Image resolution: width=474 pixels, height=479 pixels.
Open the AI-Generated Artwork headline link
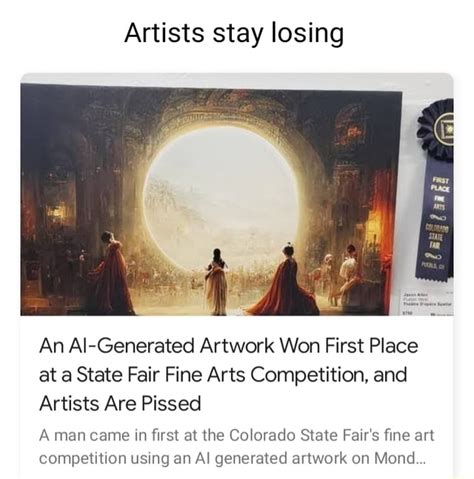tap(228, 374)
